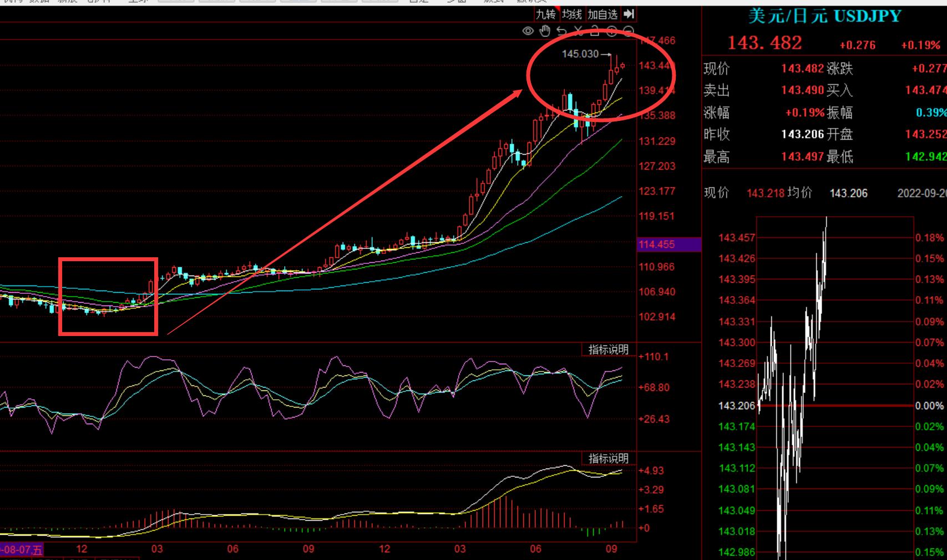Click the headline percentage +0.19%
The width and height of the screenshot is (947, 560).
click(x=920, y=45)
